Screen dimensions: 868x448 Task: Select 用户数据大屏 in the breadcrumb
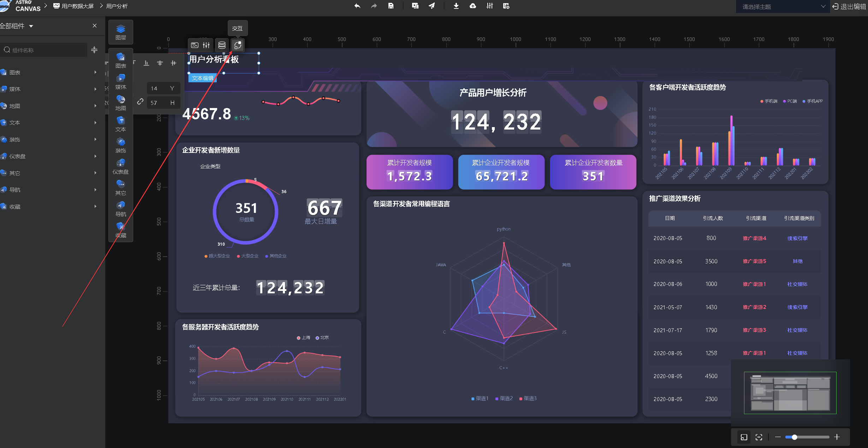pos(77,6)
